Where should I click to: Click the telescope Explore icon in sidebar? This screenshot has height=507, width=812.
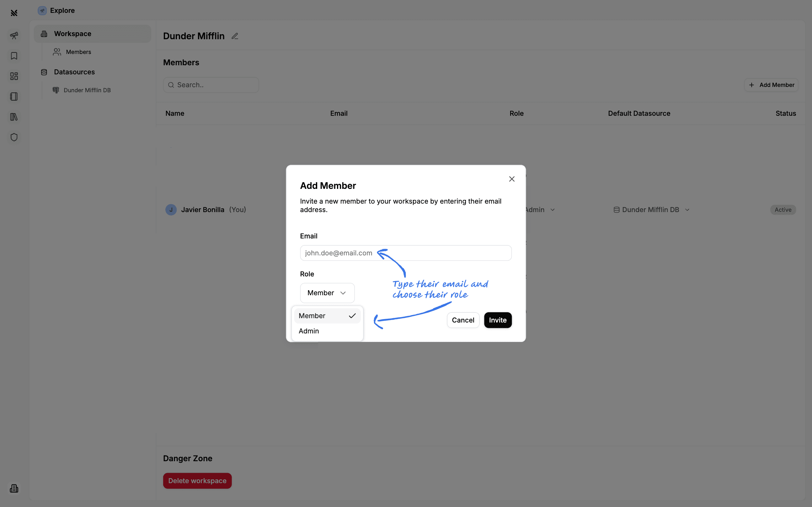point(14,35)
